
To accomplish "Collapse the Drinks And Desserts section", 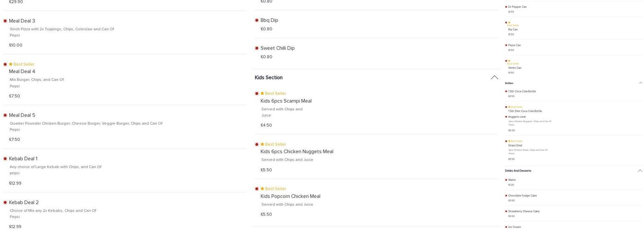I will [640, 171].
